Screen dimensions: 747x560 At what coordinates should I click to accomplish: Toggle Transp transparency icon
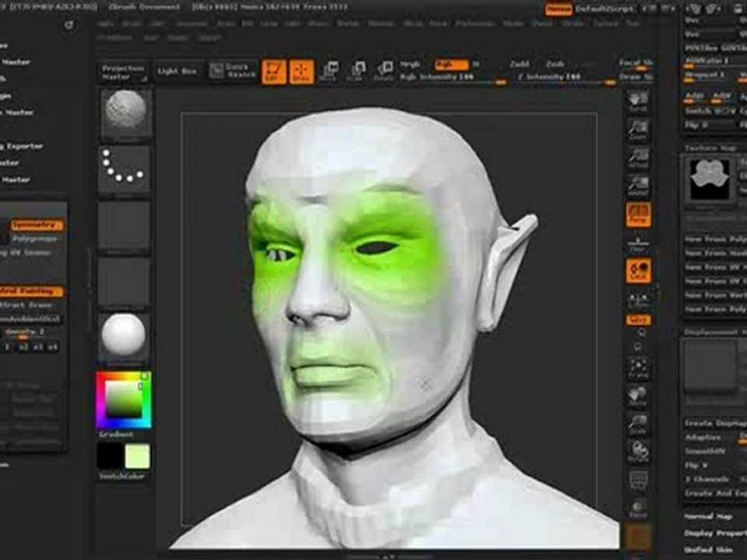(638, 509)
